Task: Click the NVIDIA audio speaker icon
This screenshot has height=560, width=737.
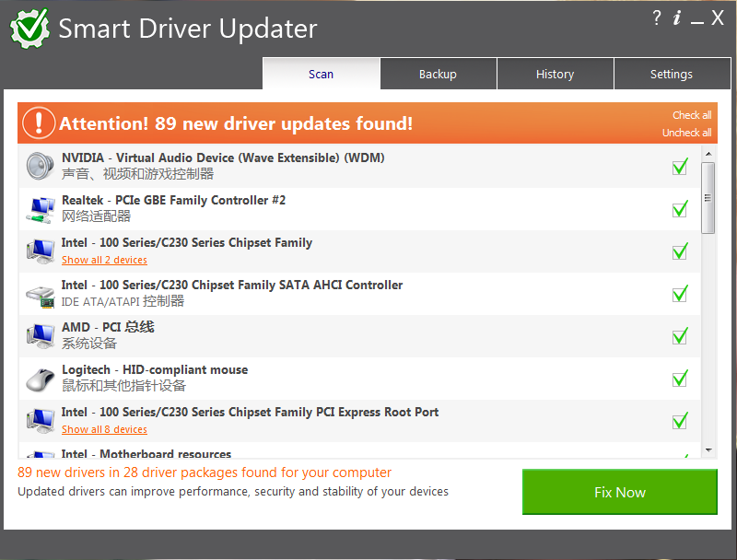Action: tap(40, 166)
